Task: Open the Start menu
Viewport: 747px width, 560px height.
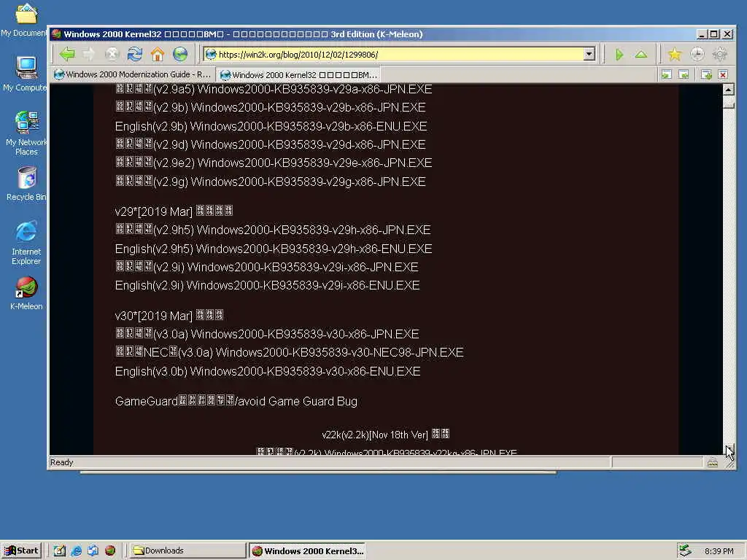Action: click(x=22, y=551)
